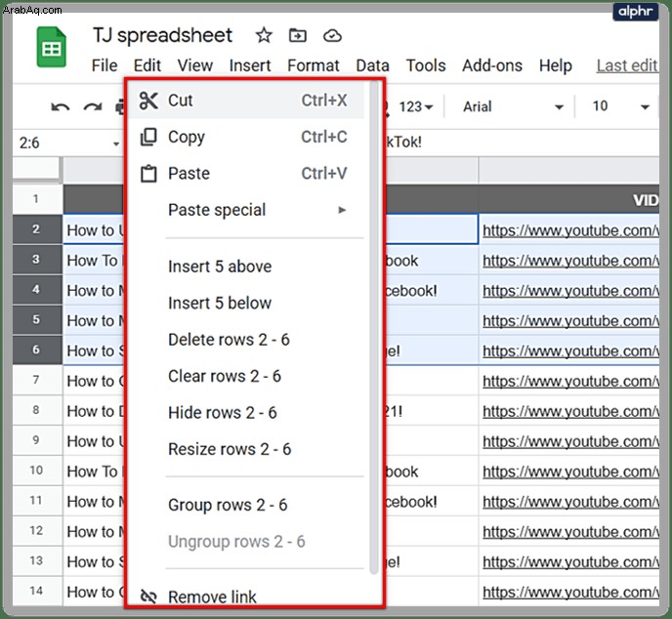Viewport: 672px width, 619px height.
Task: Click the Remove link icon
Action: [148, 597]
